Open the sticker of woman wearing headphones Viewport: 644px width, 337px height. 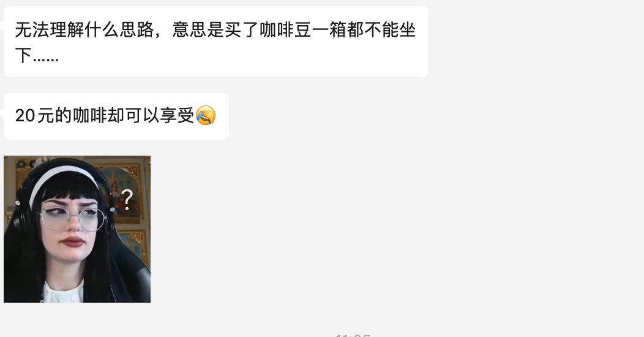(x=77, y=229)
